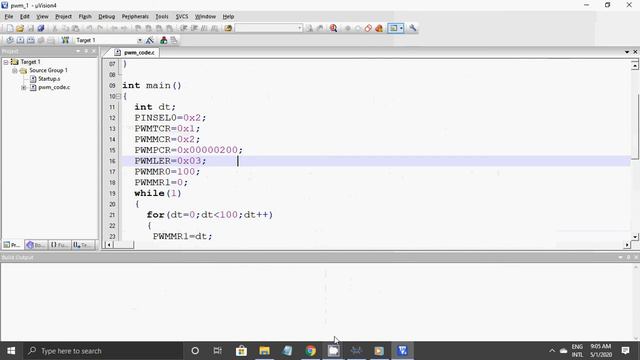Click the Translate current file icon
This screenshot has width=640, height=360.
tap(10, 40)
